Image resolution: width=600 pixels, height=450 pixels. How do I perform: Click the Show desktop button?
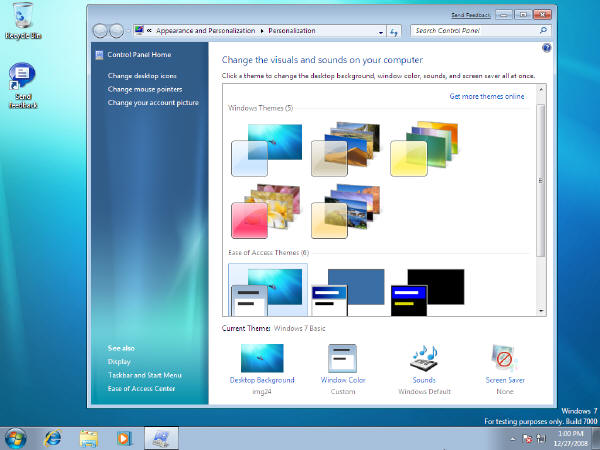tap(596, 439)
